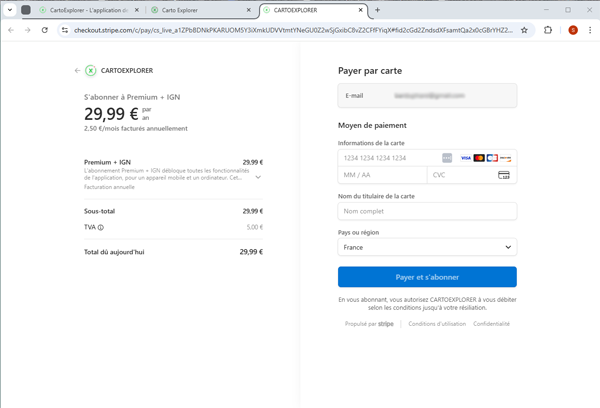
Task: Click the green CartoExplorer logo icon
Action: click(x=91, y=71)
